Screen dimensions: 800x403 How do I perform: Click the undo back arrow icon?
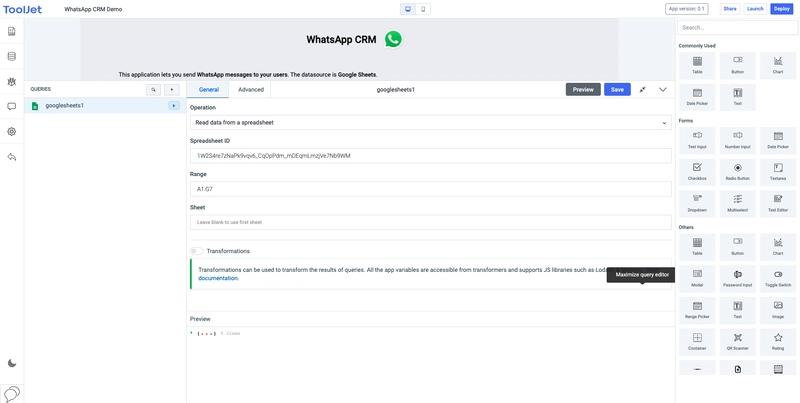click(x=12, y=157)
